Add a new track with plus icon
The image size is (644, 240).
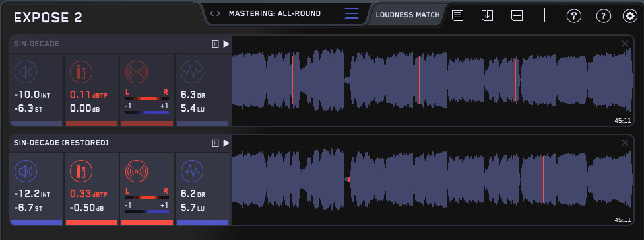click(517, 16)
